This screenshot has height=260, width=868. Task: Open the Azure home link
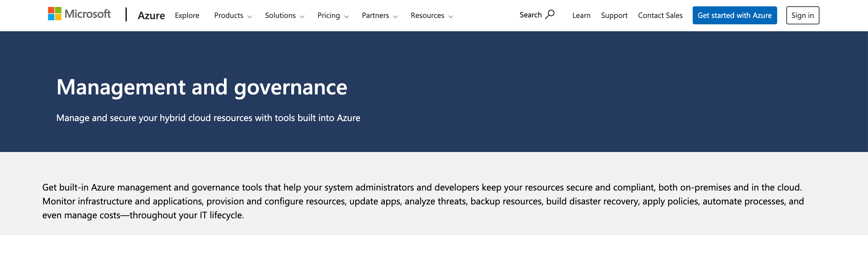(x=151, y=16)
